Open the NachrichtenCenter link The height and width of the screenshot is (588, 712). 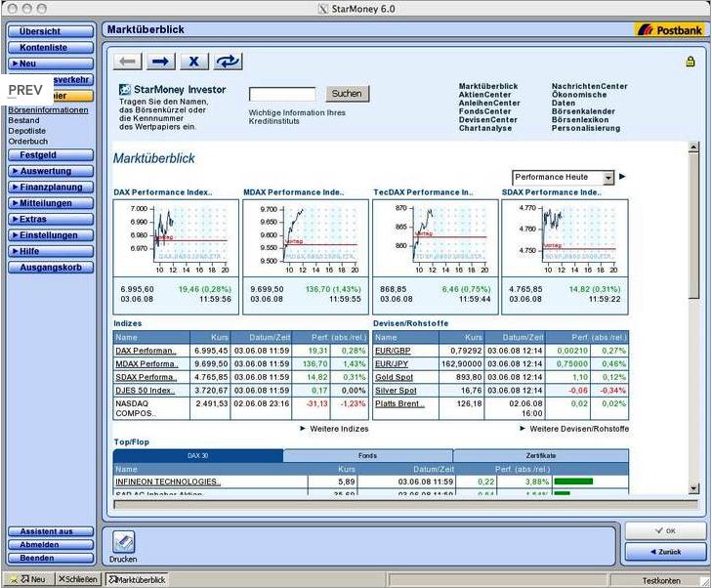589,86
